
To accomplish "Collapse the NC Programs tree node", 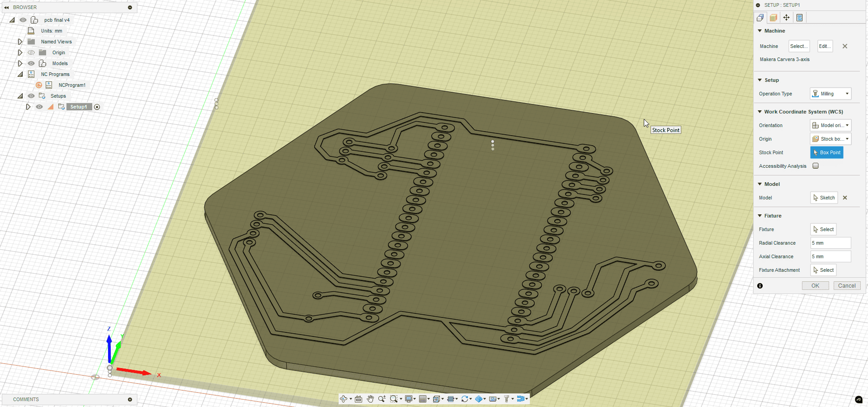I will [x=20, y=74].
